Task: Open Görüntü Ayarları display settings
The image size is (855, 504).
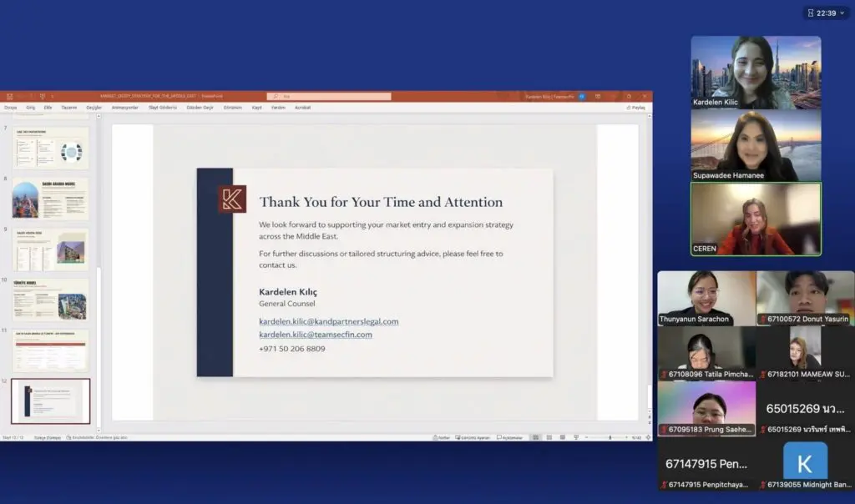Action: 473,437
